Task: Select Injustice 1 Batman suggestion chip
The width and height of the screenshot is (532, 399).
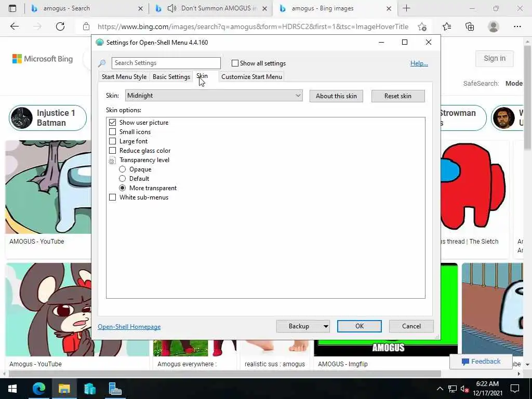Action: [48, 118]
